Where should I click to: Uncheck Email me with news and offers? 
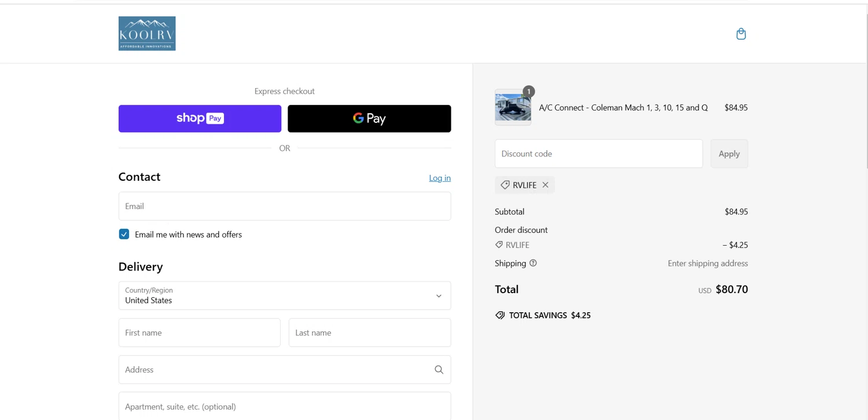(124, 234)
